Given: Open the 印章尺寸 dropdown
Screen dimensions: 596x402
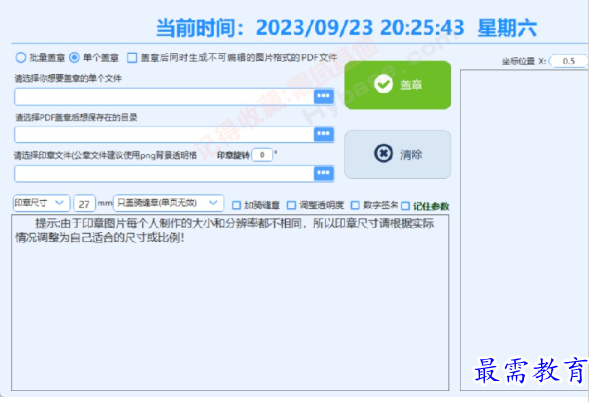Looking at the screenshot, I should click(x=41, y=203).
